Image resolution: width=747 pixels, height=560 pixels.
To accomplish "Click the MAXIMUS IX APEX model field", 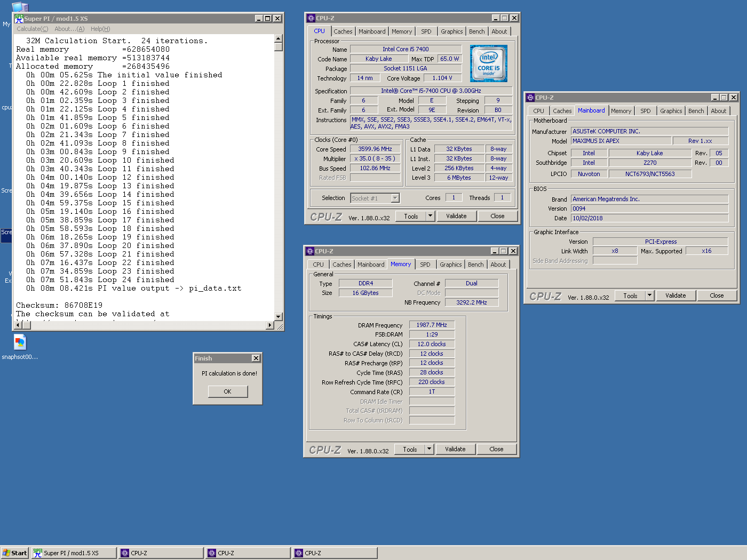I will pyautogui.click(x=621, y=141).
